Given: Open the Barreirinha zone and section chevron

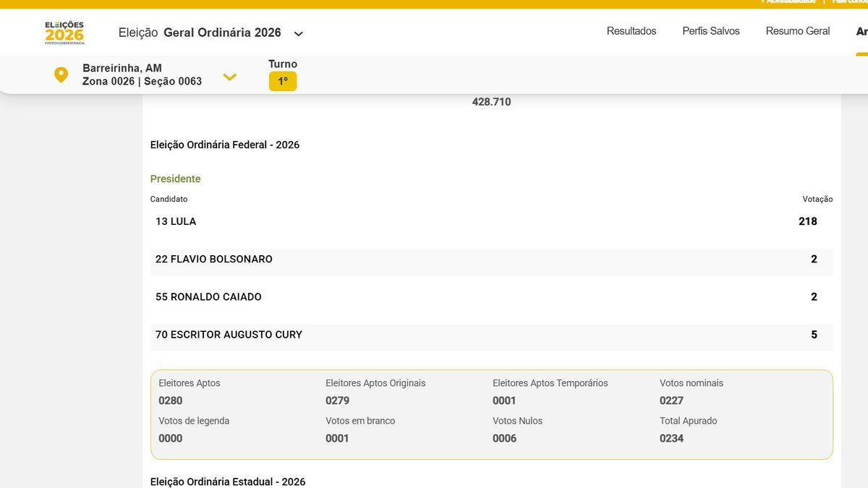Looking at the screenshot, I should (229, 76).
